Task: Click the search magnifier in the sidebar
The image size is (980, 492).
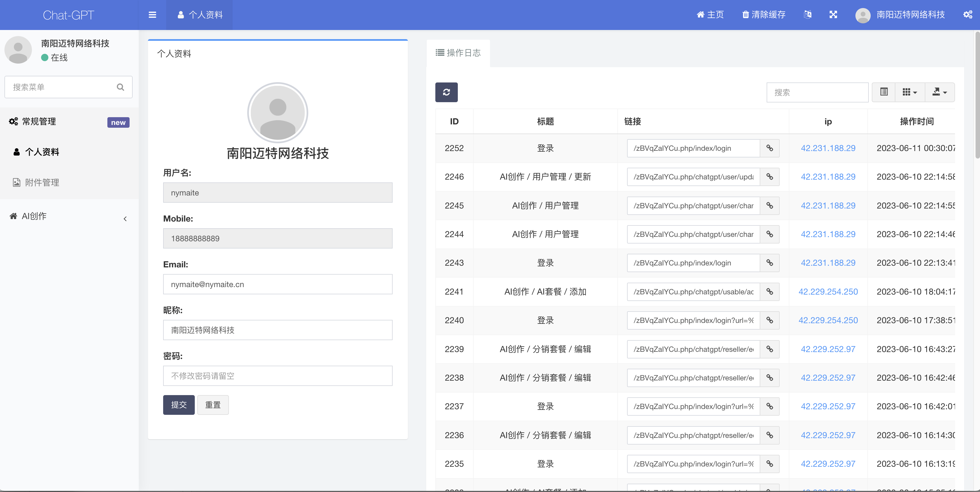Action: click(120, 87)
